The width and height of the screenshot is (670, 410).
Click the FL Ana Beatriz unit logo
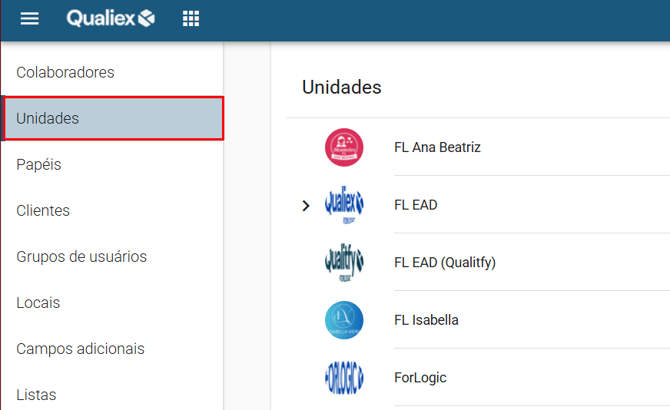click(x=344, y=148)
